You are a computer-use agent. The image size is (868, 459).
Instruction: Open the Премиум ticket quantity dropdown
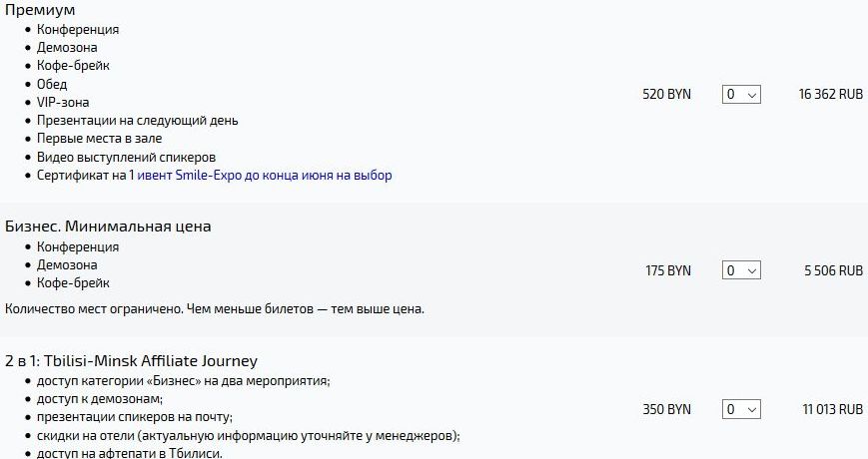741,94
